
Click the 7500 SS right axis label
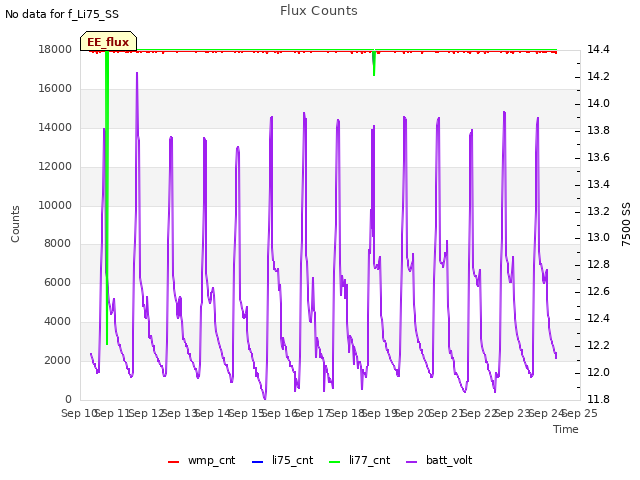(x=626, y=224)
